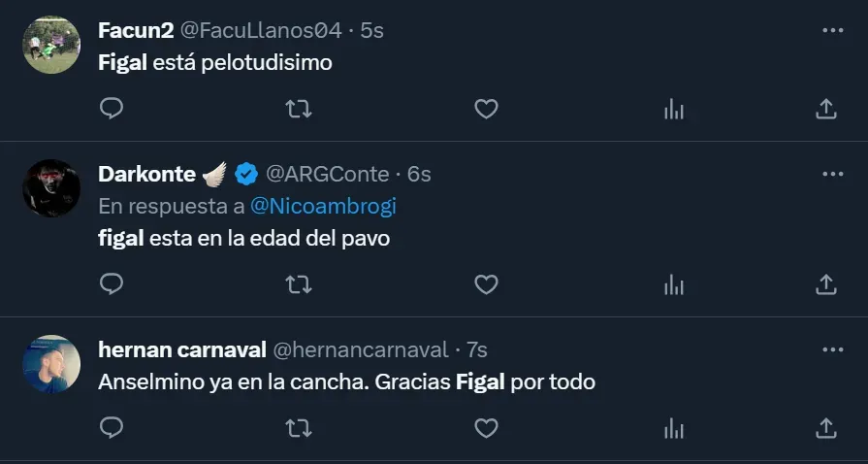Open more options on Darkonte's tweet

tap(832, 174)
